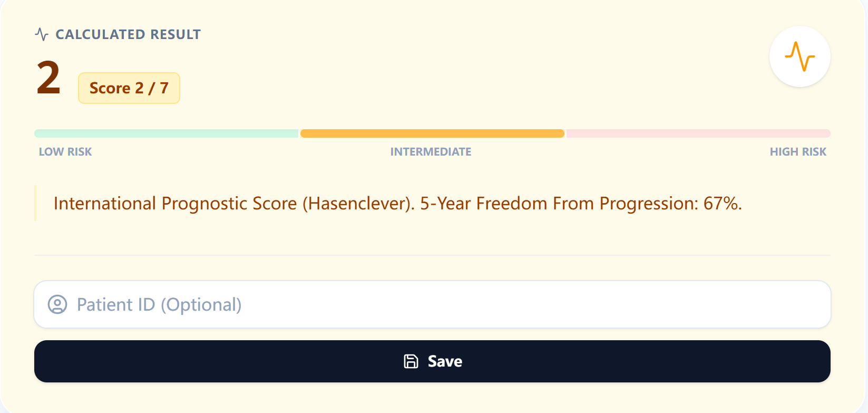Click the CALCULATED RESULT heading
Viewport: 868px width, 413px height.
pyautogui.click(x=128, y=34)
